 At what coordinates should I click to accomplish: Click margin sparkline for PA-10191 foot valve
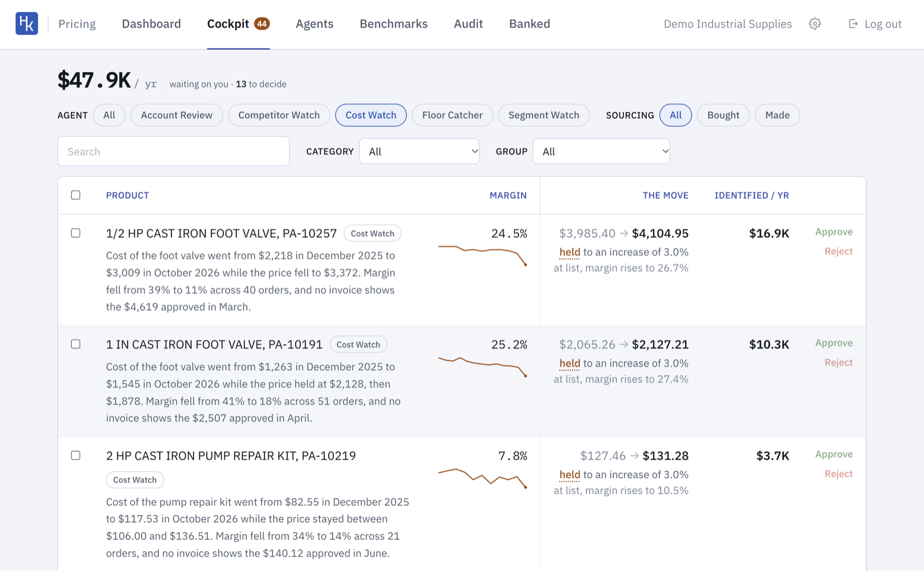[x=482, y=367]
